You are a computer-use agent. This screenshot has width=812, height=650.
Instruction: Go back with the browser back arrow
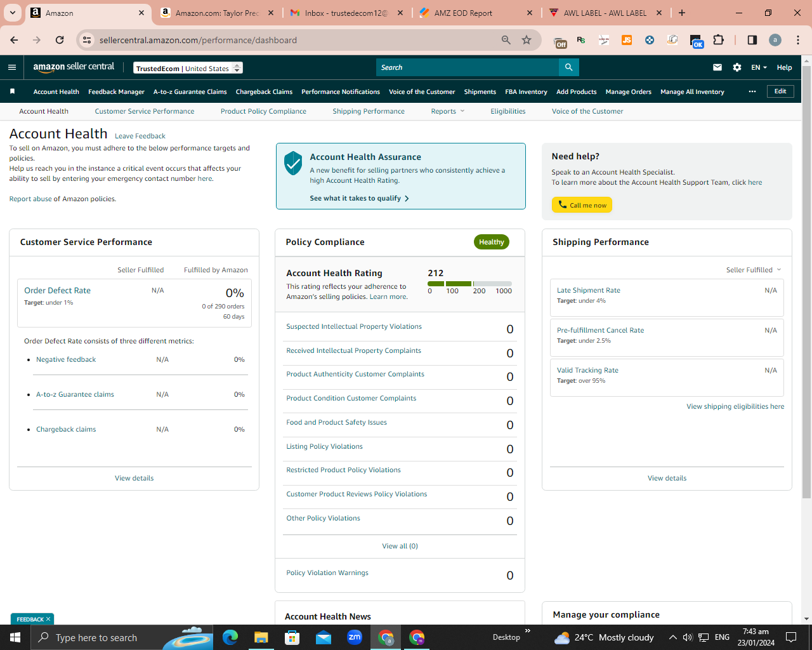(14, 40)
